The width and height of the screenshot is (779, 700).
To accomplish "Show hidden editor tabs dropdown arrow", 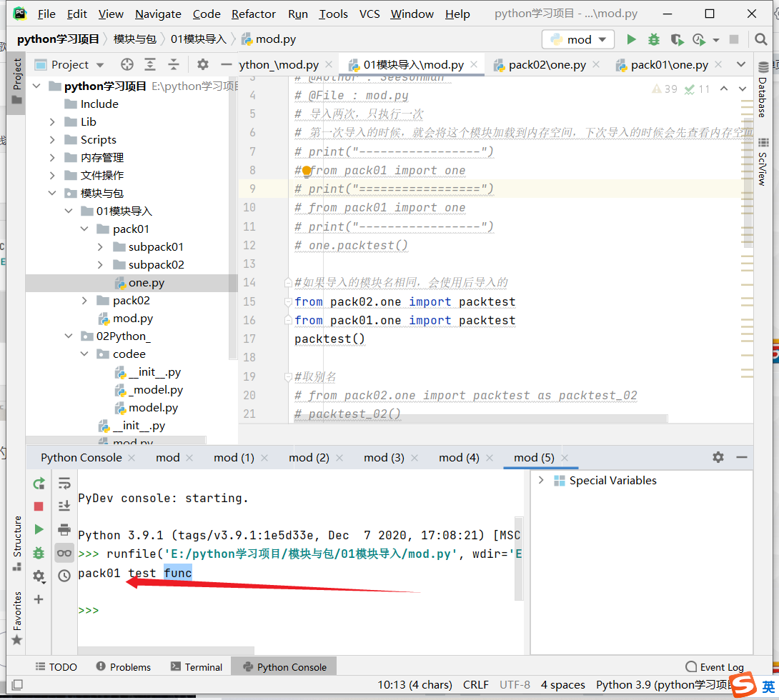I will pos(741,64).
